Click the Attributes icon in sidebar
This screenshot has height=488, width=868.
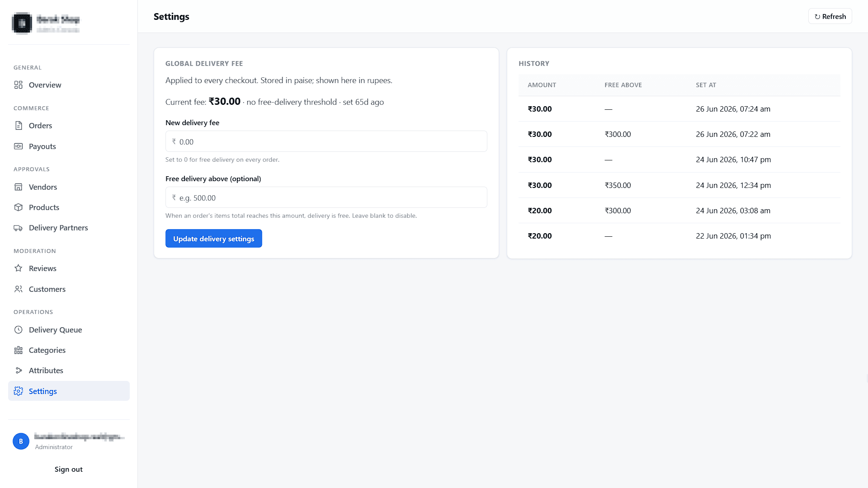tap(18, 371)
